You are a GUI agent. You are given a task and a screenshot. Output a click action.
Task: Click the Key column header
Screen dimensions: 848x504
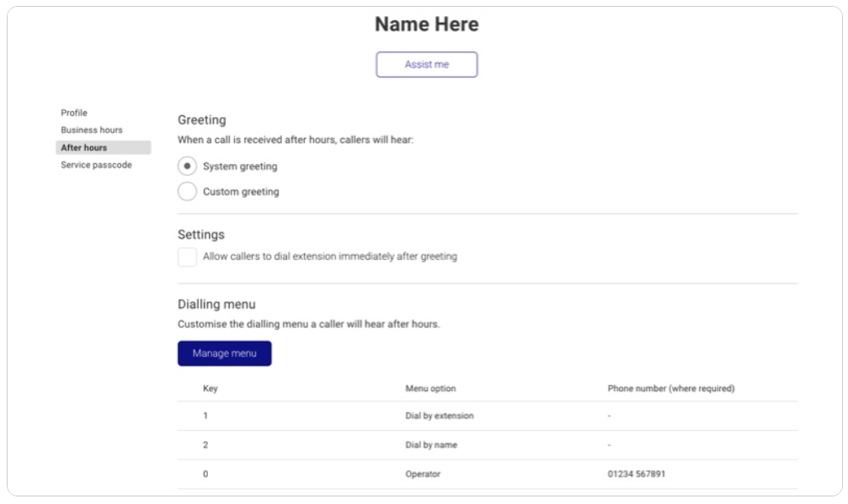211,389
